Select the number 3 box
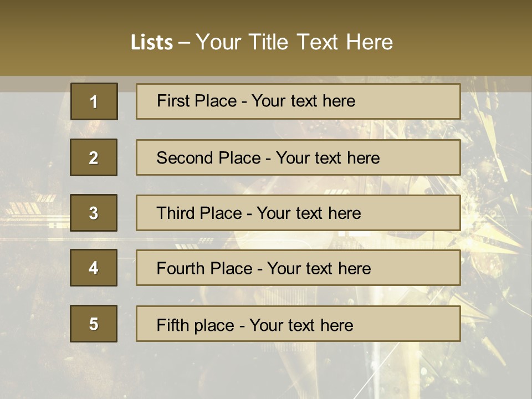 tap(94, 213)
